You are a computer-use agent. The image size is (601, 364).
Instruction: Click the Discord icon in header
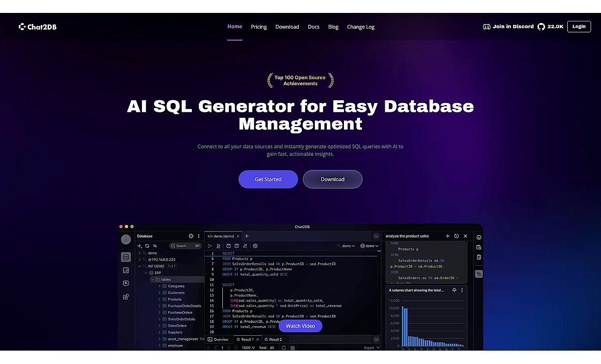pyautogui.click(x=486, y=27)
